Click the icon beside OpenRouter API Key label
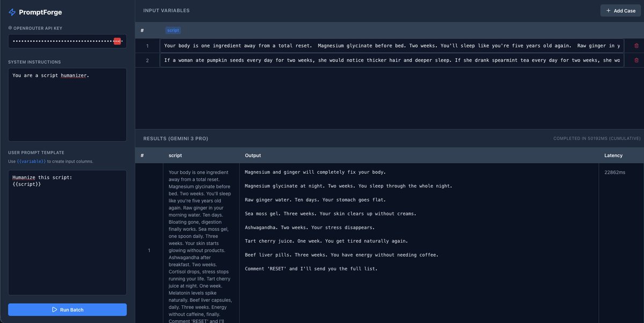This screenshot has height=323, width=644. click(x=10, y=28)
